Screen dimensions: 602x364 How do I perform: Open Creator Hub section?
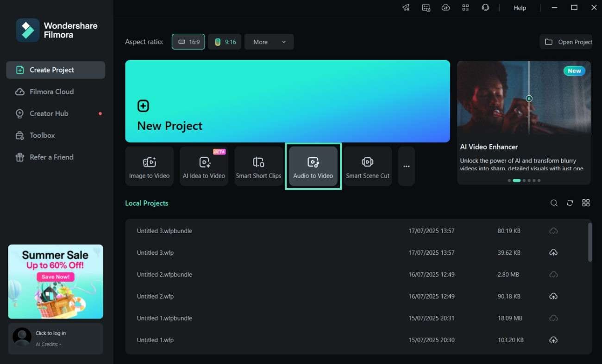pyautogui.click(x=56, y=113)
